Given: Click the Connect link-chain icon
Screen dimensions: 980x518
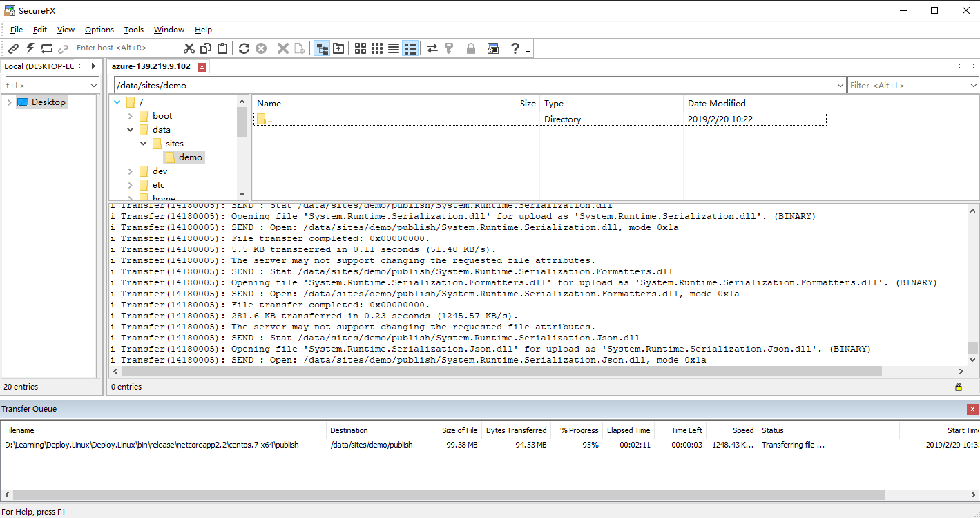Looking at the screenshot, I should [x=13, y=48].
